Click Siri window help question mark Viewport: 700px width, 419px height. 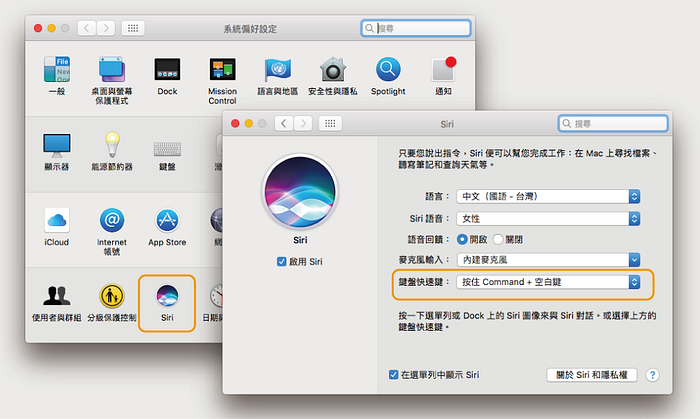[652, 375]
